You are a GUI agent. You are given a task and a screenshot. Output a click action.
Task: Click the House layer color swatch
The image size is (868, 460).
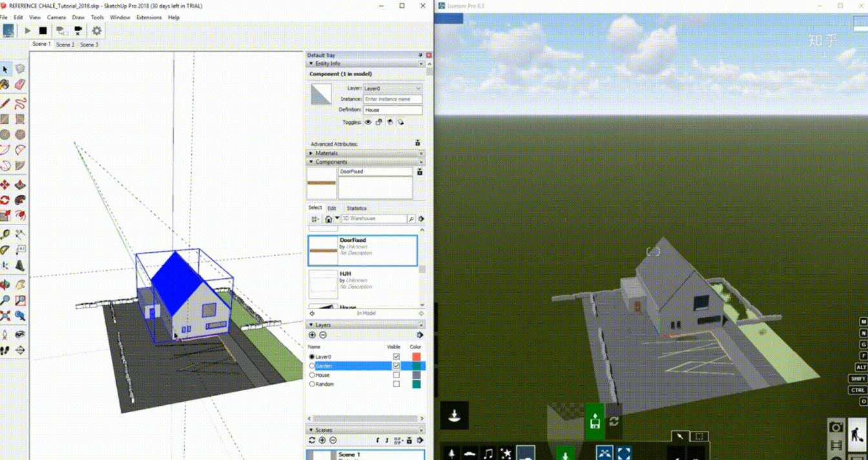[417, 375]
